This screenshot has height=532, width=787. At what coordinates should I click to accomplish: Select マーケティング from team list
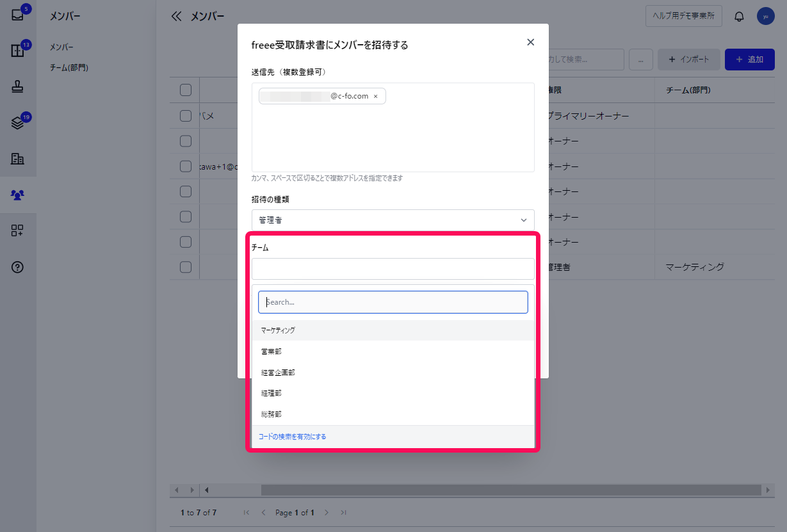(x=393, y=330)
